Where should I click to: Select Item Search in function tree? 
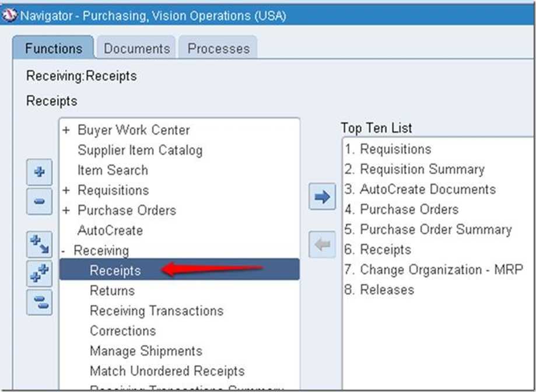click(x=113, y=170)
